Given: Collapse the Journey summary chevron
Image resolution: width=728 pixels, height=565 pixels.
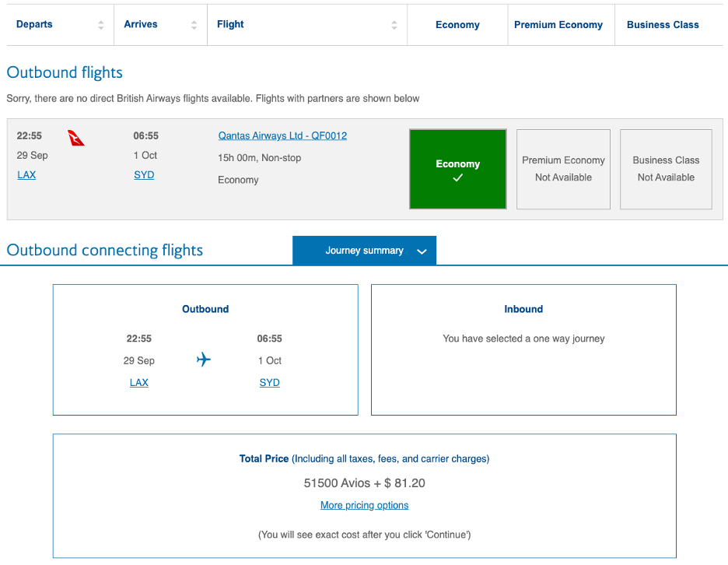Looking at the screenshot, I should [x=422, y=251].
